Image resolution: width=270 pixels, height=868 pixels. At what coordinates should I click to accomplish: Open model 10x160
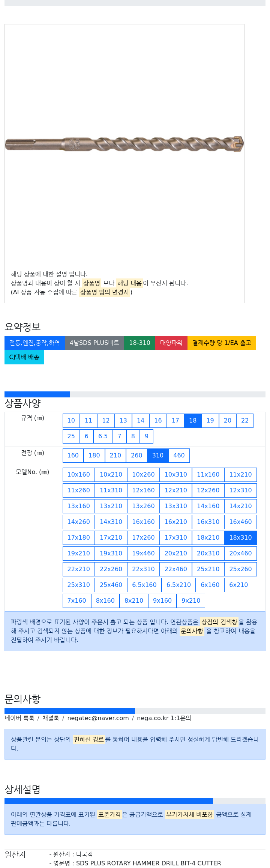[x=79, y=475]
